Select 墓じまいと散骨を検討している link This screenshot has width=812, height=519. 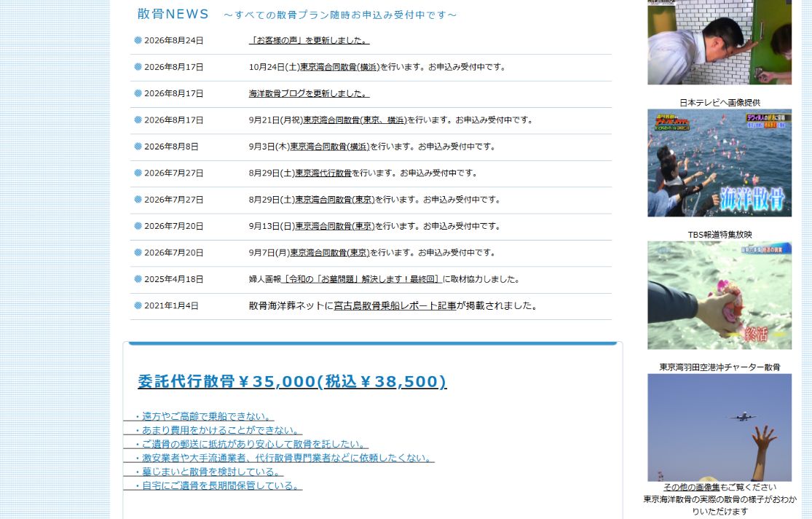click(x=203, y=472)
